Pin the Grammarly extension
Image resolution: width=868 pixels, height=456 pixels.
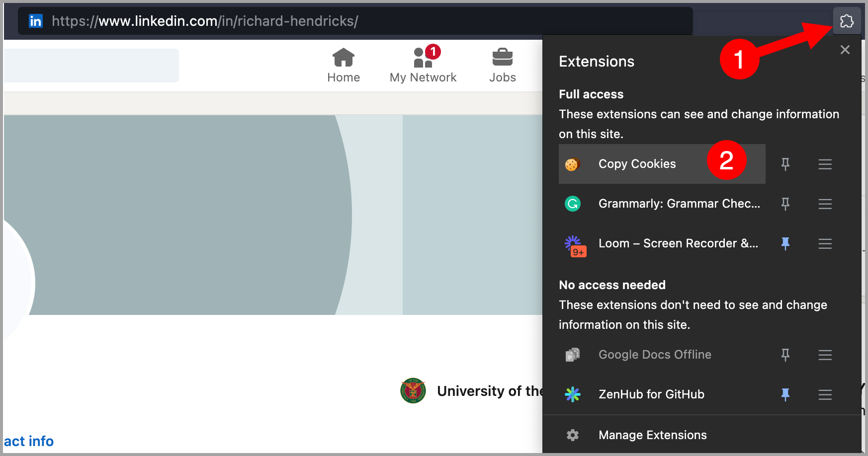tap(785, 204)
